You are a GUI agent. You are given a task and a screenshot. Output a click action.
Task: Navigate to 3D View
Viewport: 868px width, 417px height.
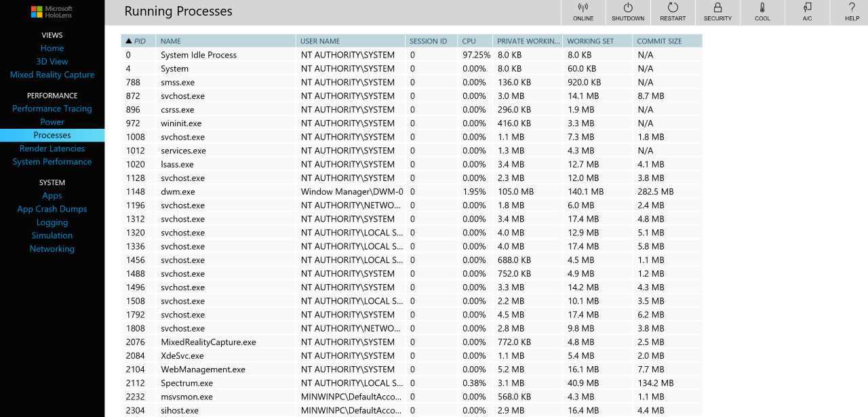(52, 61)
